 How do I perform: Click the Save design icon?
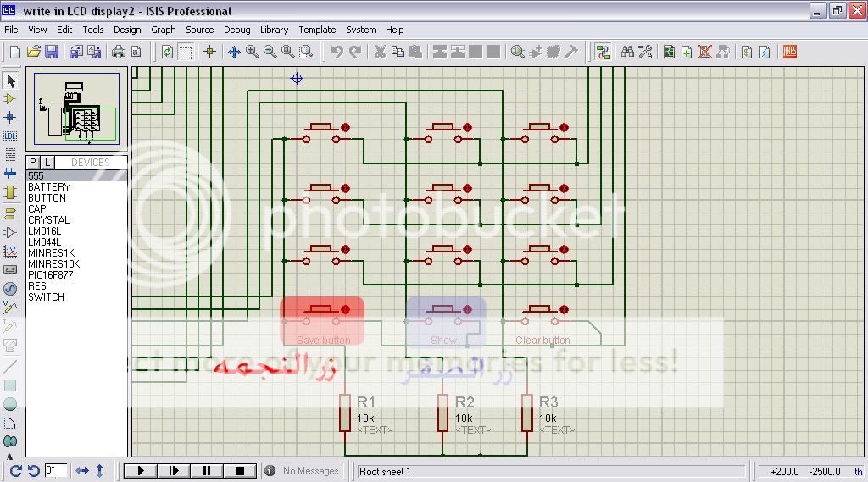(x=52, y=52)
